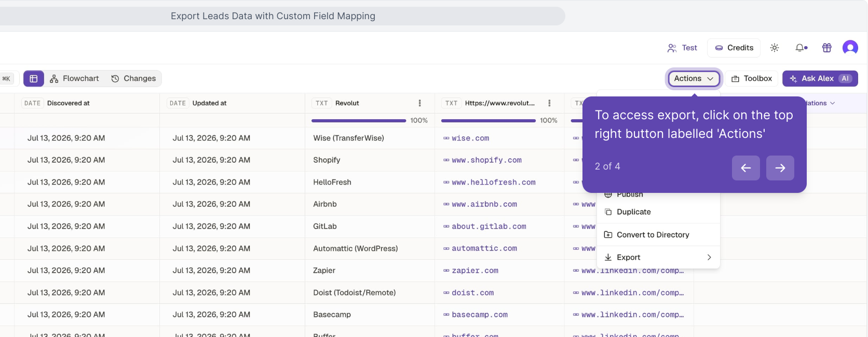
Task: Open Zapier's LinkedIn company link
Action: [633, 271]
